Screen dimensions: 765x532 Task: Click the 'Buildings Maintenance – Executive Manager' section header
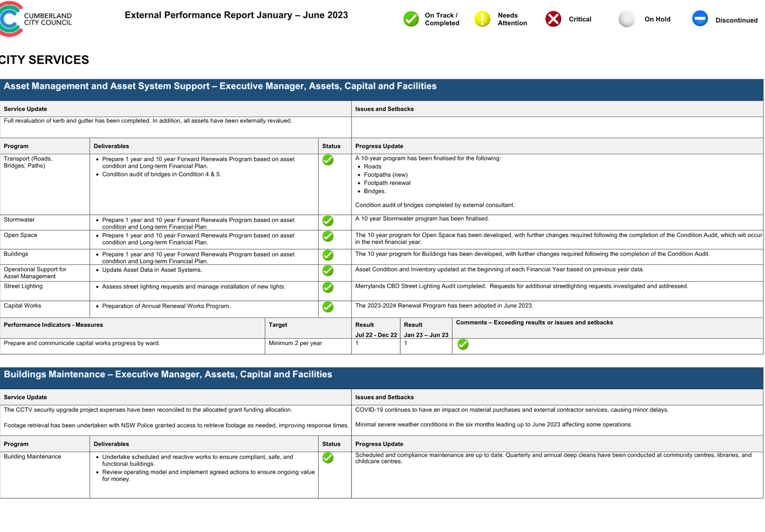[x=382, y=378]
